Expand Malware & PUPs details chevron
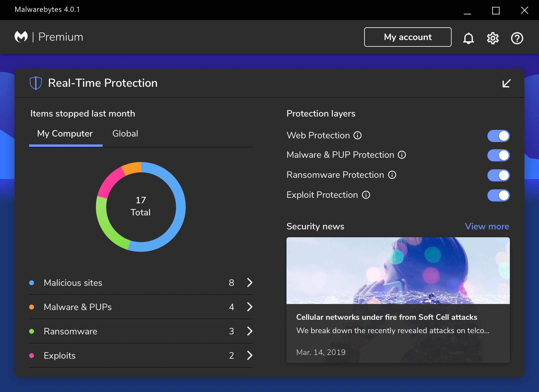The height and width of the screenshot is (392, 539). (x=249, y=307)
